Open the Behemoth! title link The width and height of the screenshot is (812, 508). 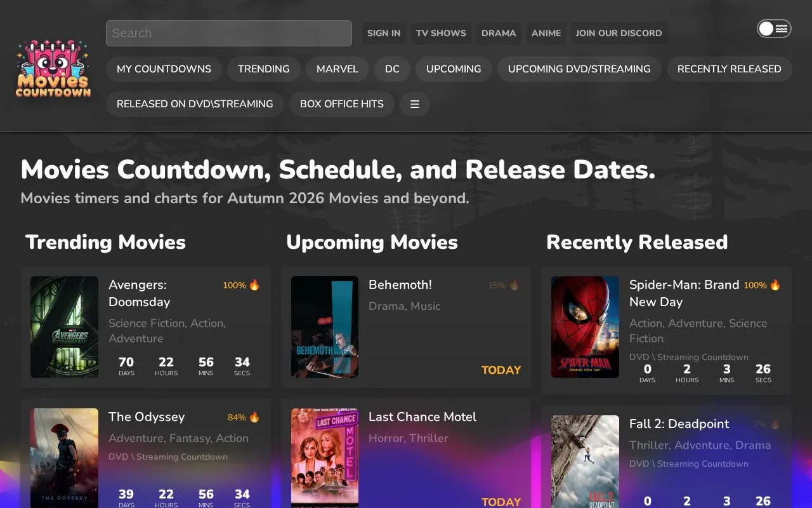(x=400, y=285)
